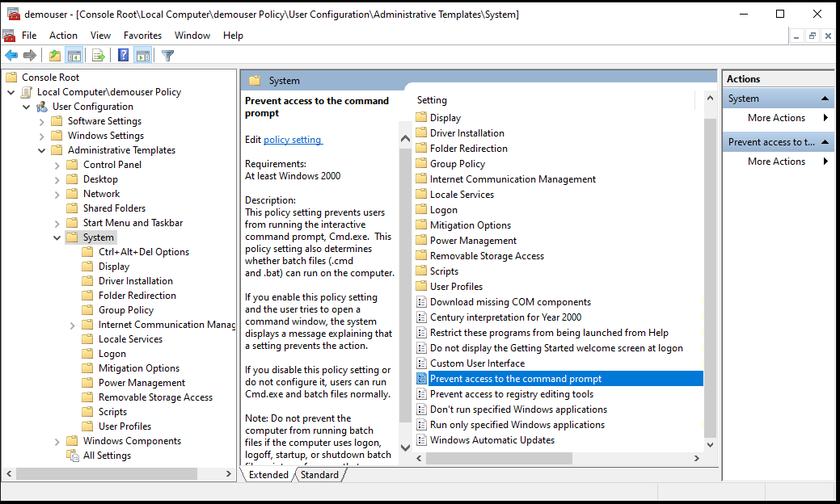Click the policy setting link
The height and width of the screenshot is (504, 840).
pyautogui.click(x=293, y=140)
